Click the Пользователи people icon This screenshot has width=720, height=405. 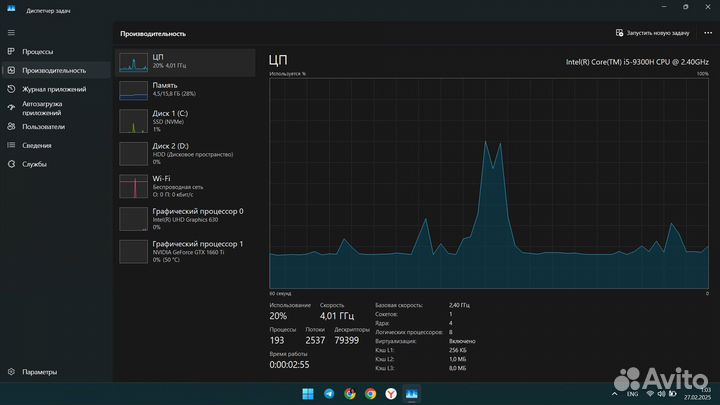click(x=11, y=126)
